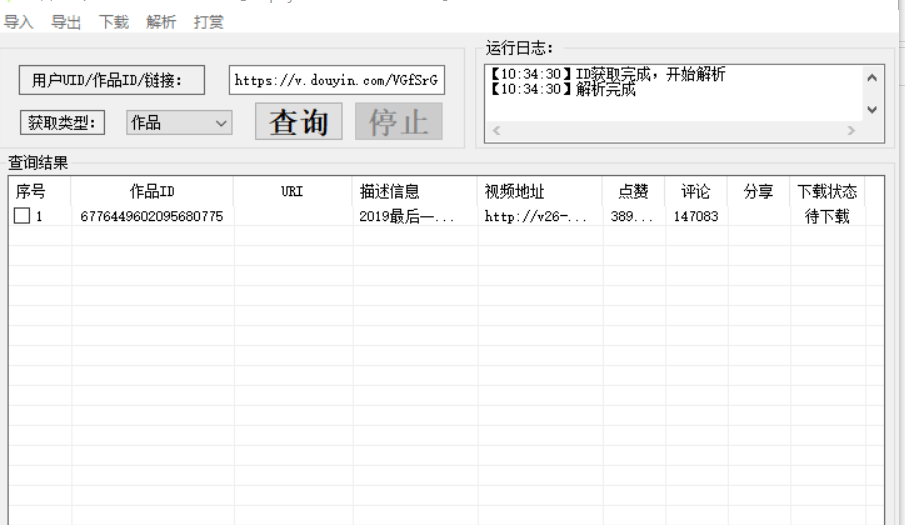Image resolution: width=905 pixels, height=525 pixels.
Task: Select the 视频地址 cell starting with http://v26
Action: click(x=537, y=216)
